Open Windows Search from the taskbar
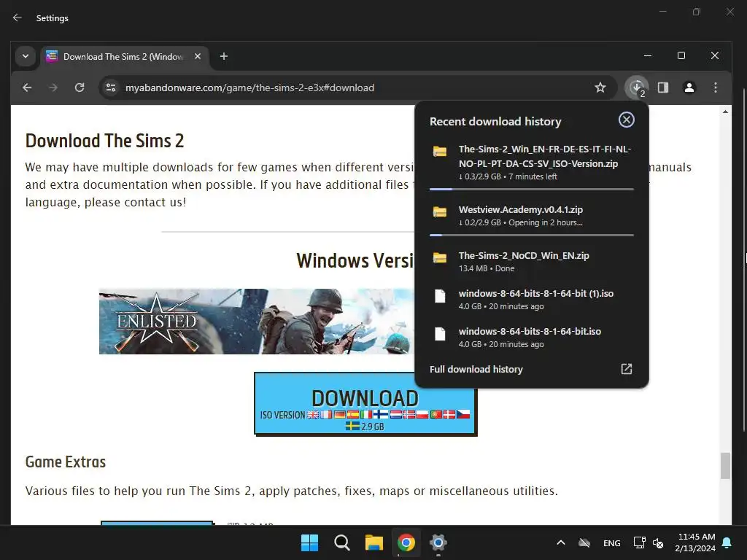The height and width of the screenshot is (560, 747). pos(342,542)
